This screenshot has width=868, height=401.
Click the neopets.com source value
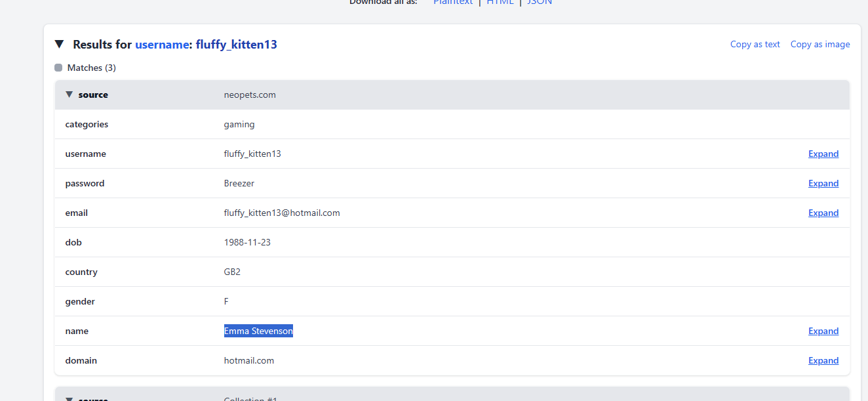click(x=250, y=95)
